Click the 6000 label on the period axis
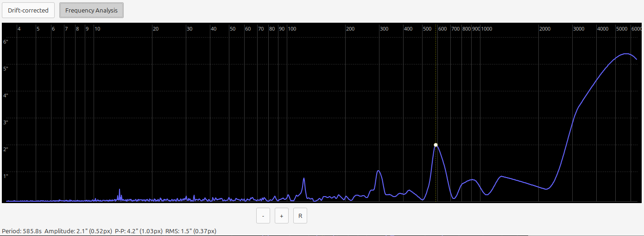Viewport: 644px width, 236px height. 637,29
